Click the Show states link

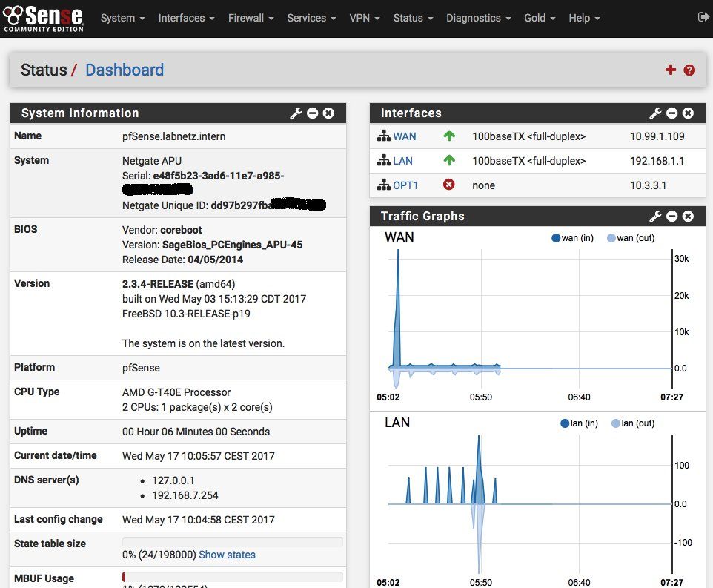[x=227, y=555]
